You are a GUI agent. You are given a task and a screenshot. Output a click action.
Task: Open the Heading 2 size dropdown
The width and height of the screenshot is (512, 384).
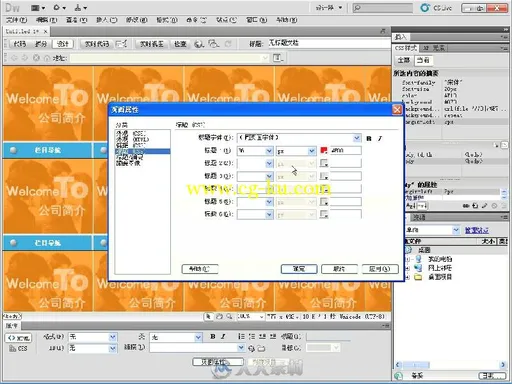[269, 163]
